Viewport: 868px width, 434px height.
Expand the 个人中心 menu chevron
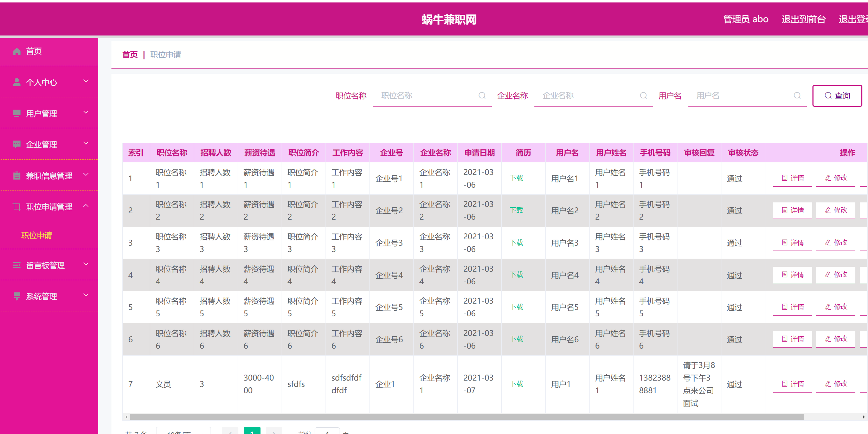tap(86, 82)
